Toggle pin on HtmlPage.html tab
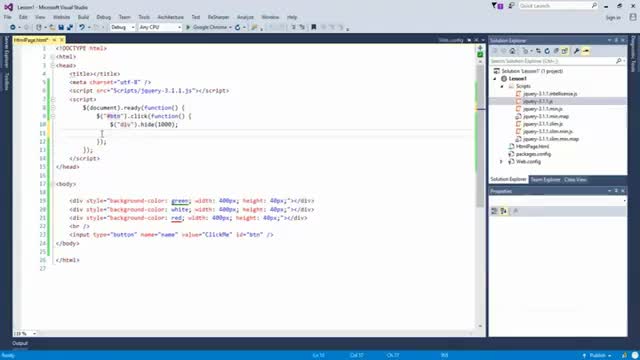 (54, 40)
